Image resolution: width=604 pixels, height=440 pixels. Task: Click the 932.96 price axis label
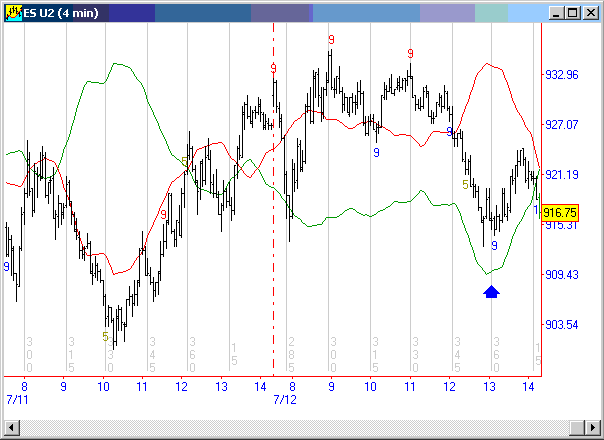tap(561, 75)
